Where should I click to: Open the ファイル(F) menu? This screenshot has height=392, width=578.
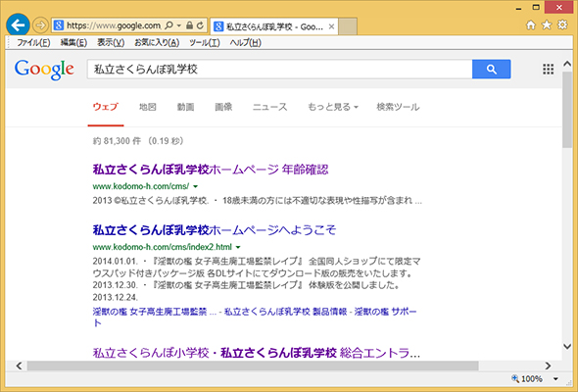[x=33, y=43]
